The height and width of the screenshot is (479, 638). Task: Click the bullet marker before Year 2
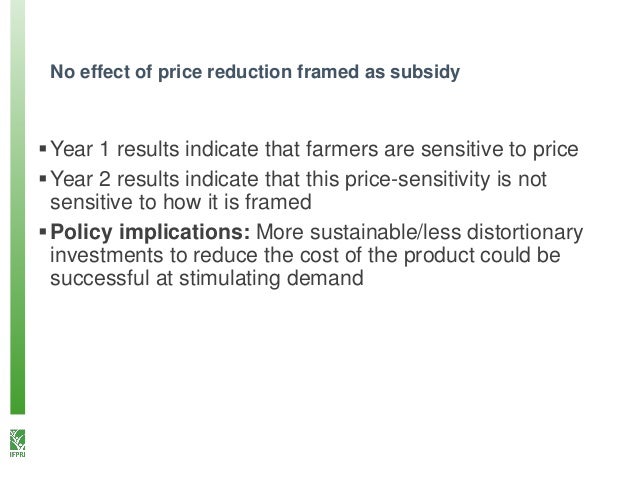[x=41, y=178]
